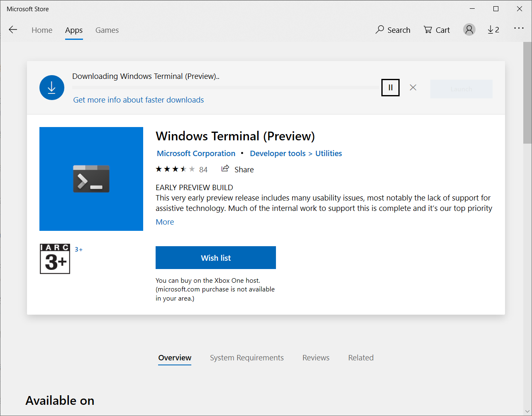Go to the Home section
Viewport: 532px width, 416px height.
42,29
